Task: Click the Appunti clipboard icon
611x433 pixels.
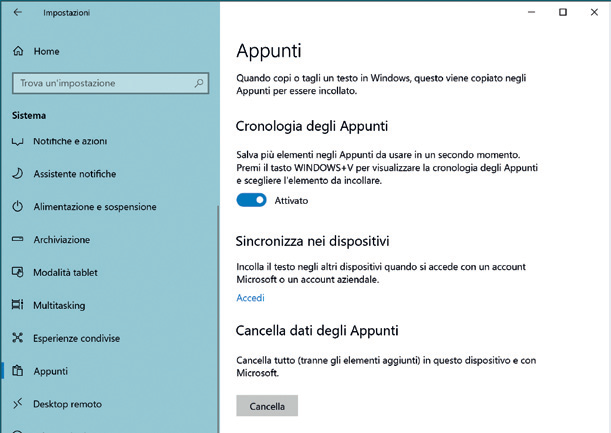Action: pos(18,371)
